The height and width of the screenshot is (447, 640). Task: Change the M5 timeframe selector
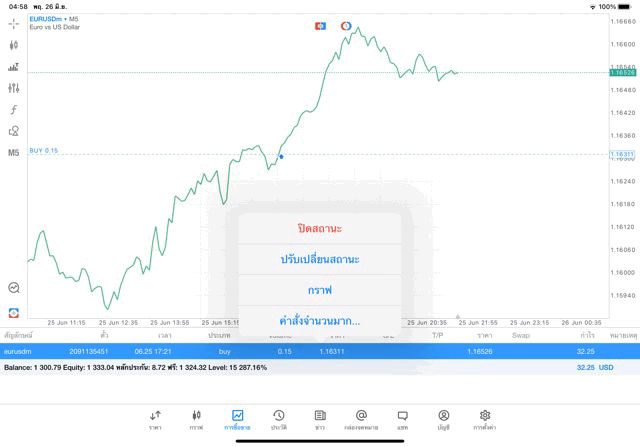pos(14,153)
